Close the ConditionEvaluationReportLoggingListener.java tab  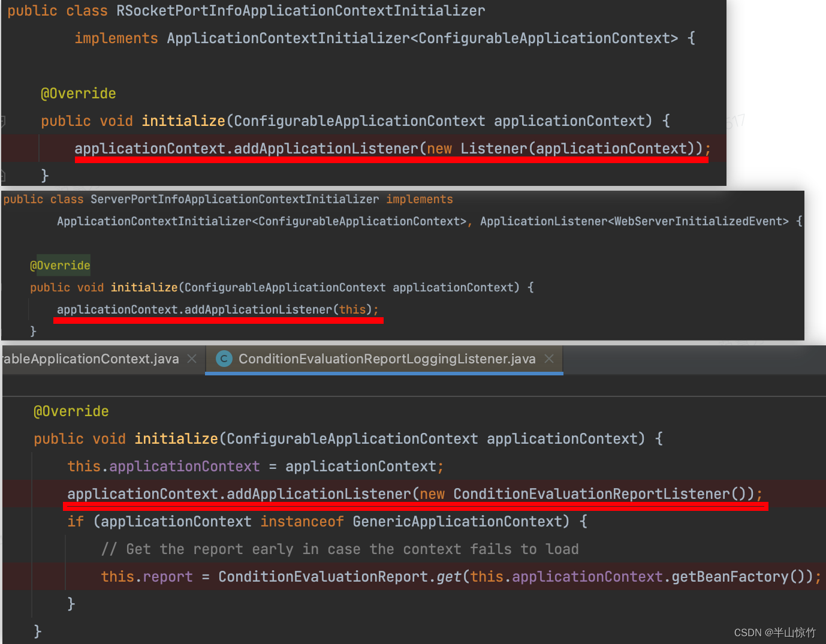[x=549, y=359]
